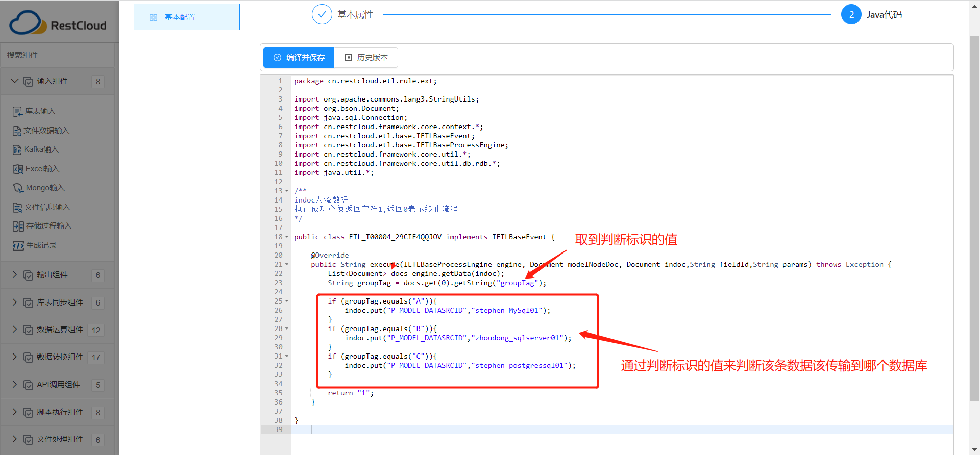Expand the 数据转换组件 group chevron
Screen dimensions: 980x455
click(15, 357)
